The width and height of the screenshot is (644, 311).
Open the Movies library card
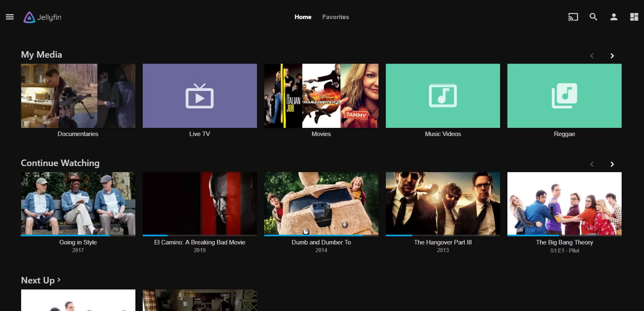pos(321,96)
